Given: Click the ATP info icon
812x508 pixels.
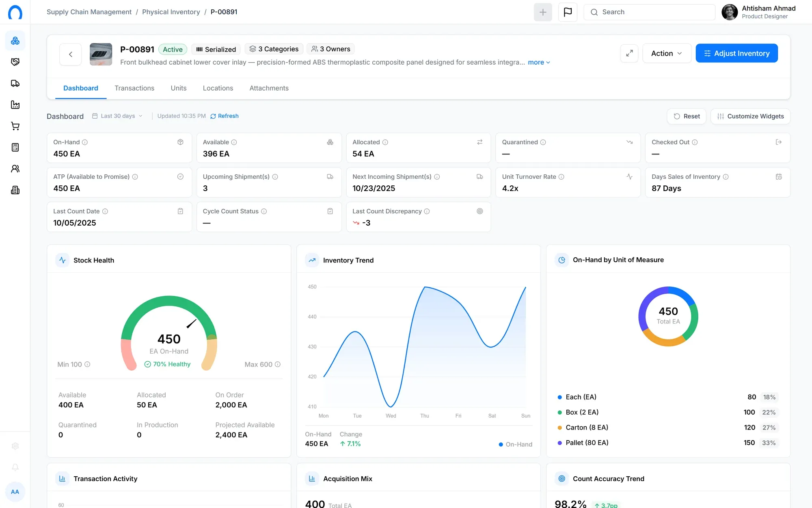Looking at the screenshot, I should 135,177.
